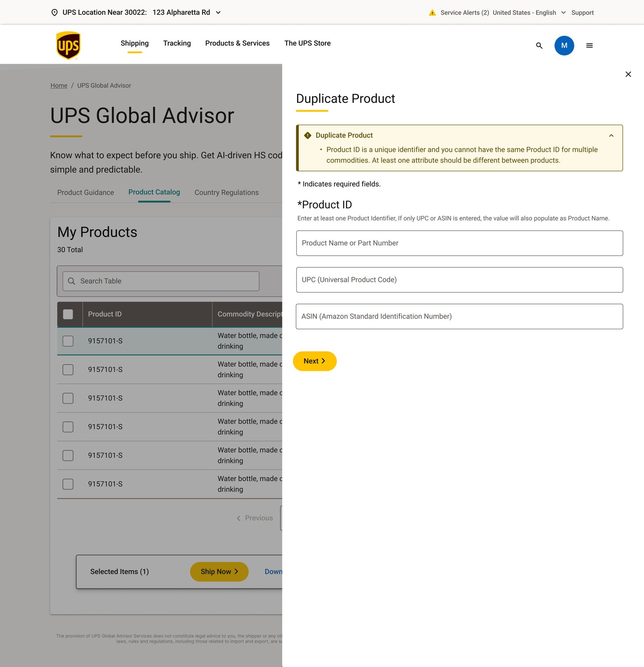Click the Next button

coord(314,361)
